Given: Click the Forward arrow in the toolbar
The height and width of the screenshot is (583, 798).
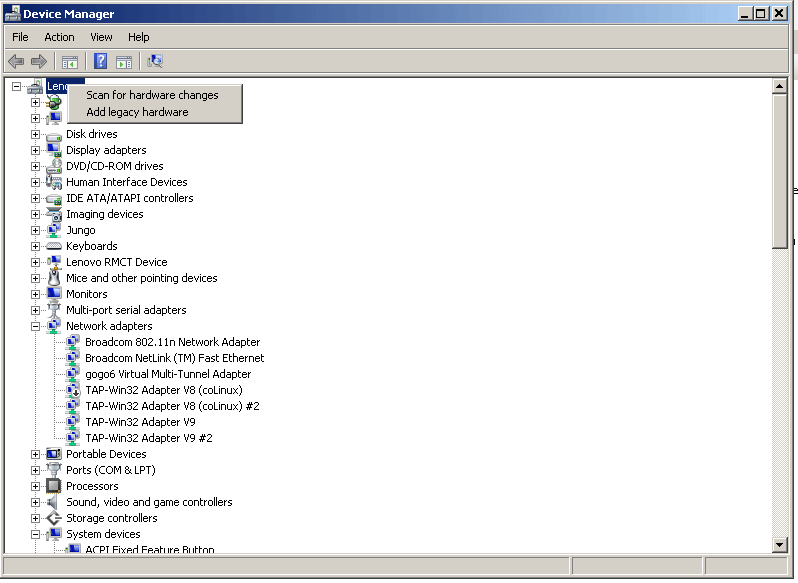Looking at the screenshot, I should [x=39, y=61].
